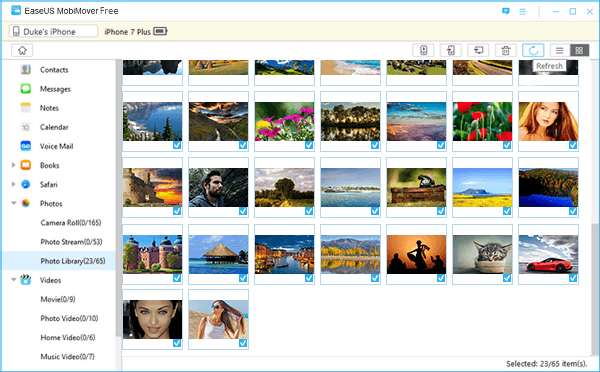The height and width of the screenshot is (372, 600).
Task: Click the Venice canal photo thumbnail
Action: pyautogui.click(x=284, y=255)
